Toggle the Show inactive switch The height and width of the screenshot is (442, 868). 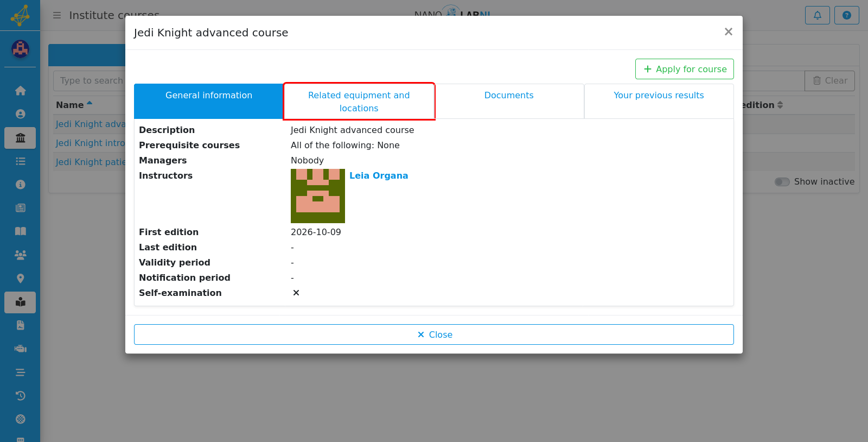click(x=782, y=182)
